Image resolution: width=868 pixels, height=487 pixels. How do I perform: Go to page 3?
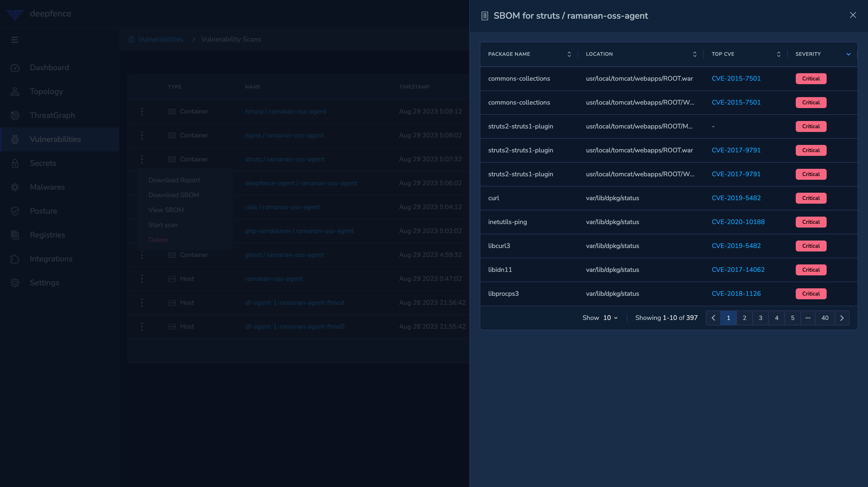click(761, 318)
